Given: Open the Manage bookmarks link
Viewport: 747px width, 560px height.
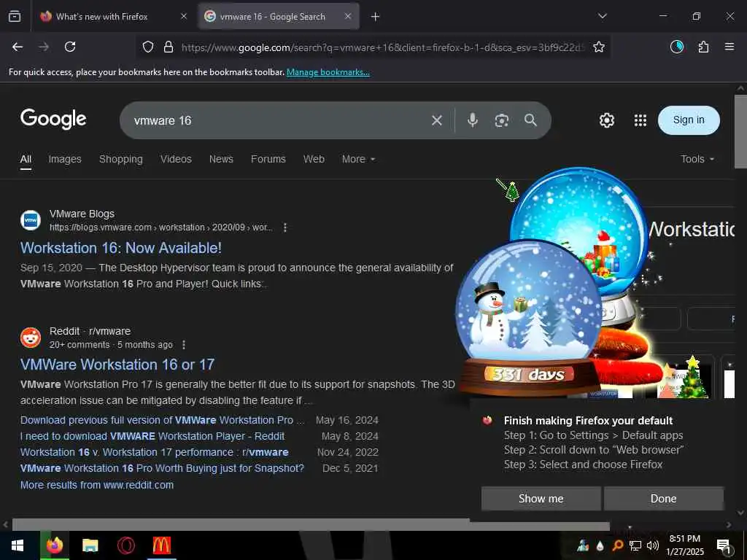Looking at the screenshot, I should pos(328,72).
